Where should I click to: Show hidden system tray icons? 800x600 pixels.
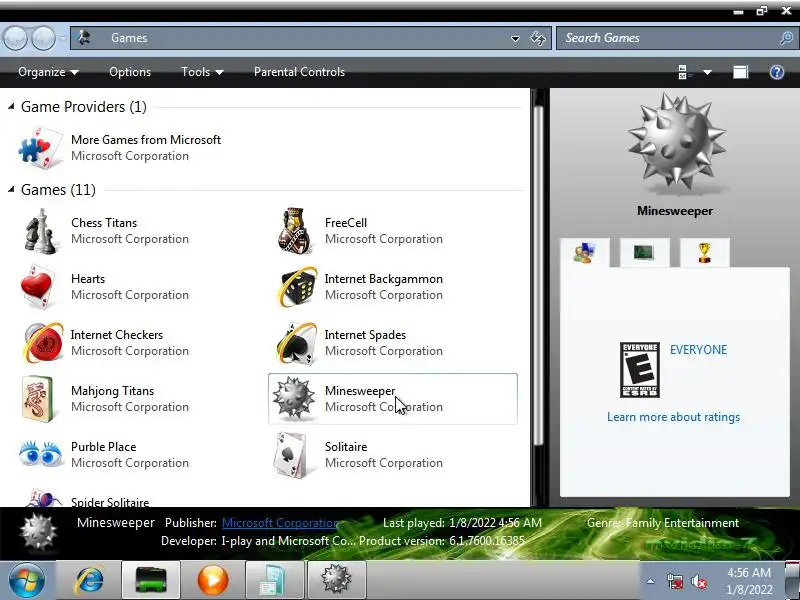[x=651, y=581]
